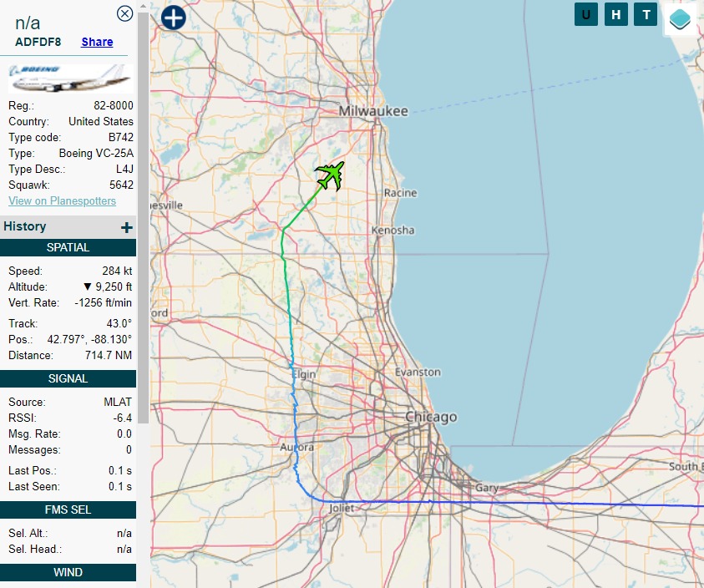Image resolution: width=704 pixels, height=588 pixels.
Task: Open the map layers selector
Action: click(x=680, y=19)
